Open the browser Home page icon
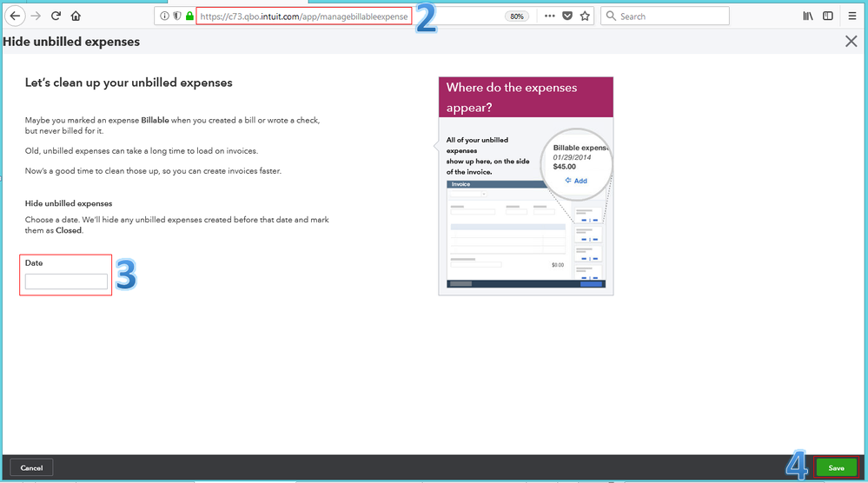Viewport: 868px width, 483px height. click(76, 16)
